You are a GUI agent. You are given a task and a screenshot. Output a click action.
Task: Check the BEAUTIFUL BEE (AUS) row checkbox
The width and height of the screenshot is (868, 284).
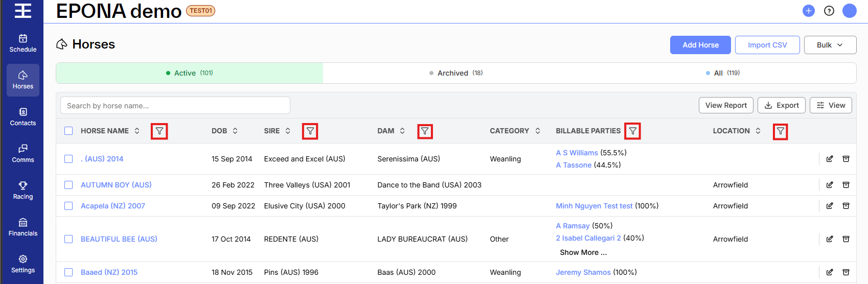click(x=68, y=239)
